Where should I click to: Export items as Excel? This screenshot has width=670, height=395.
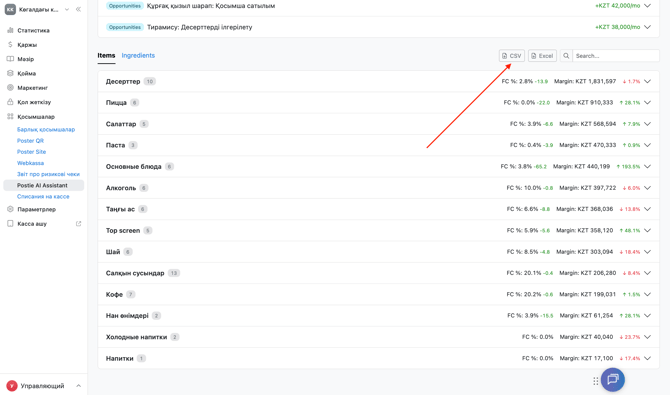pyautogui.click(x=542, y=56)
